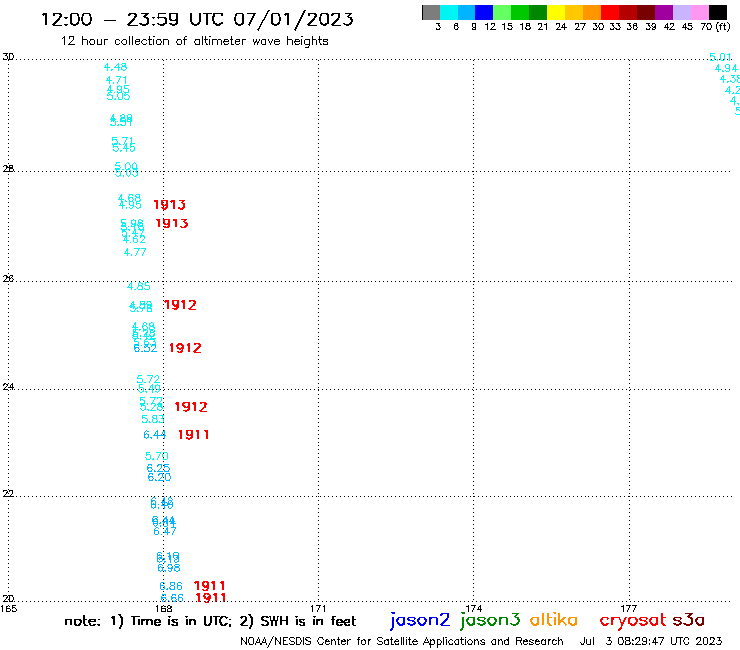Click the 171 longitude axis label
The image size is (740, 650).
(318, 608)
